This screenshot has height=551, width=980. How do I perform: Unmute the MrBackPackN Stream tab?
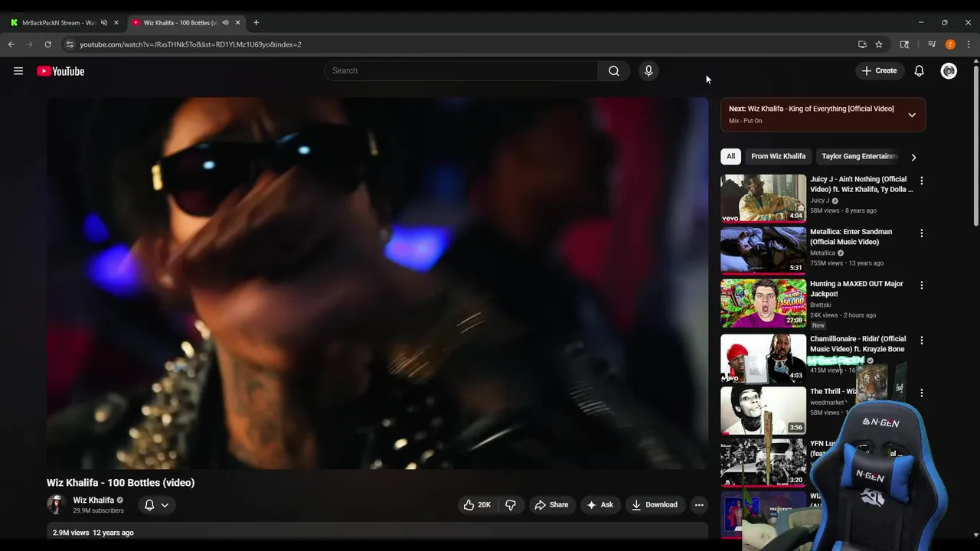(104, 22)
